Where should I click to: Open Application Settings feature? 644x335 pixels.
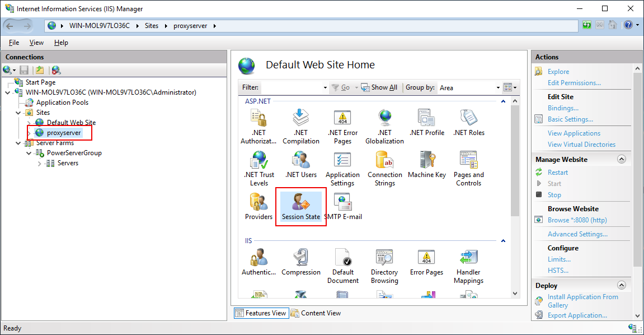[342, 169]
